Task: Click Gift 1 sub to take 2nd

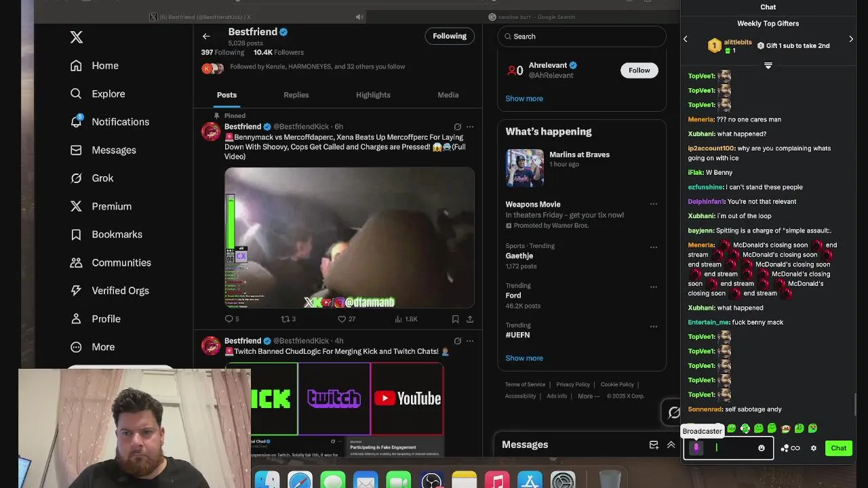Action: (793, 45)
